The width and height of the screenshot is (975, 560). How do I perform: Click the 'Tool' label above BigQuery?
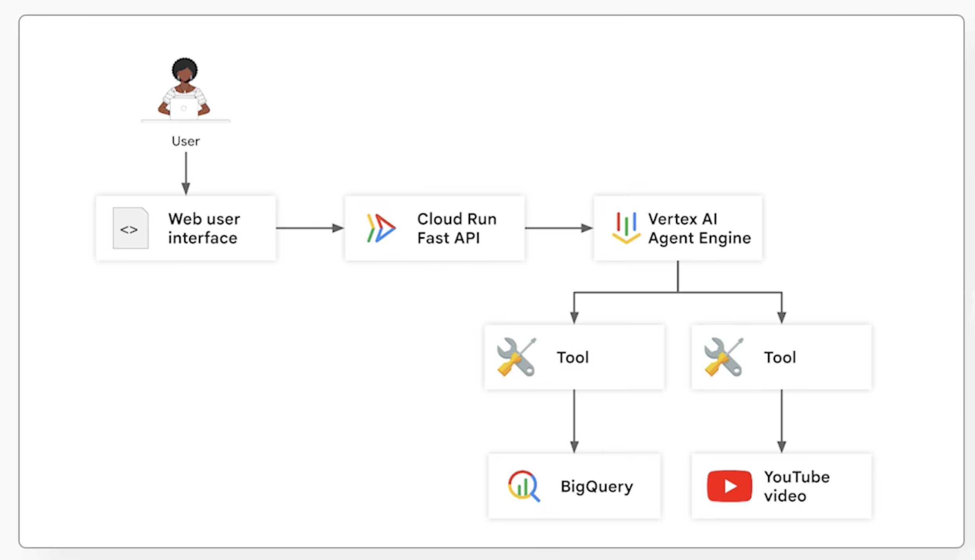click(x=572, y=358)
